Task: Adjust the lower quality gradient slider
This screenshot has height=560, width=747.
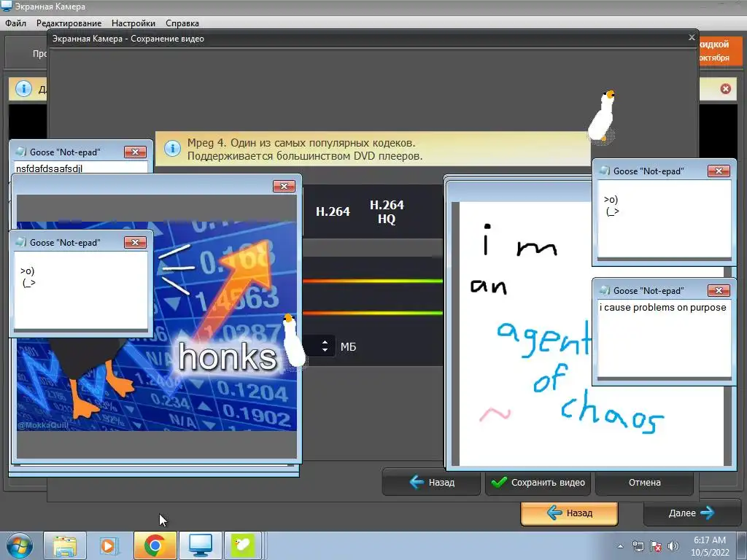Action: point(373,313)
